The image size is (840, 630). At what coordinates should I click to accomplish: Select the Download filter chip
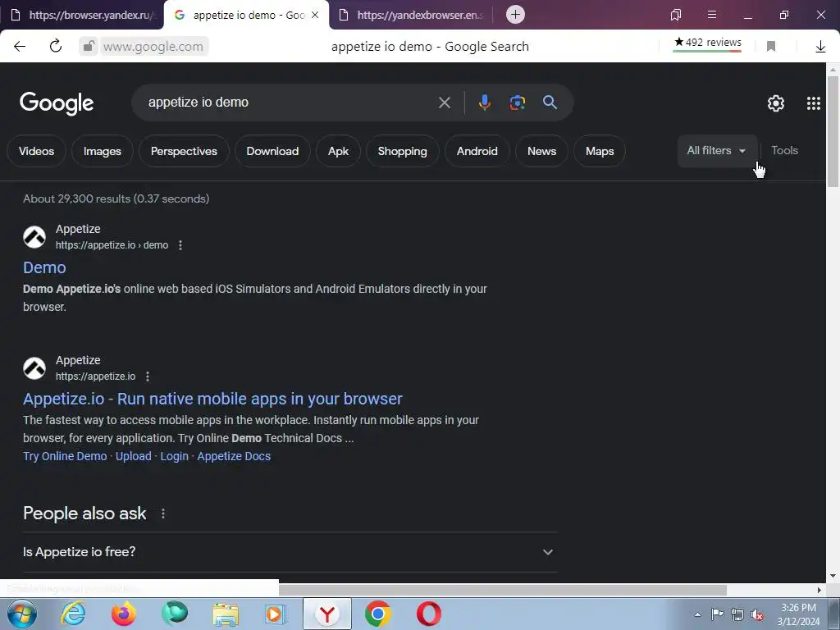[x=272, y=151]
